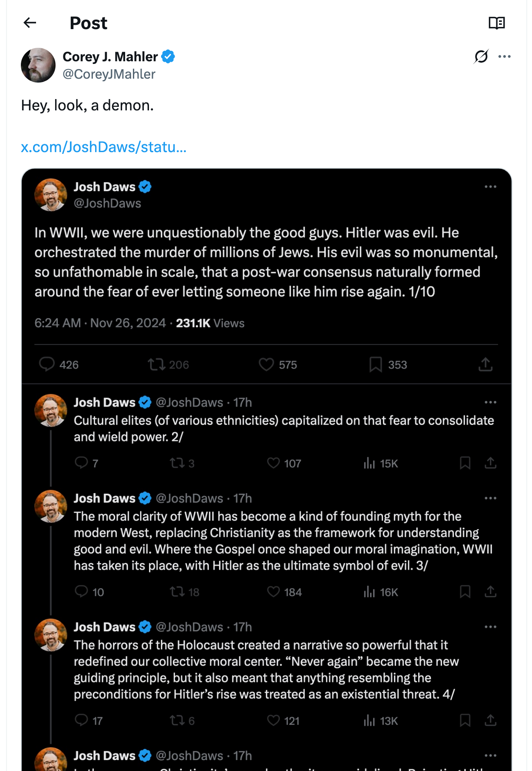The image size is (532, 771).
Task: Open the more options menu on the 'Cultural elites' reply
Action: tap(490, 402)
